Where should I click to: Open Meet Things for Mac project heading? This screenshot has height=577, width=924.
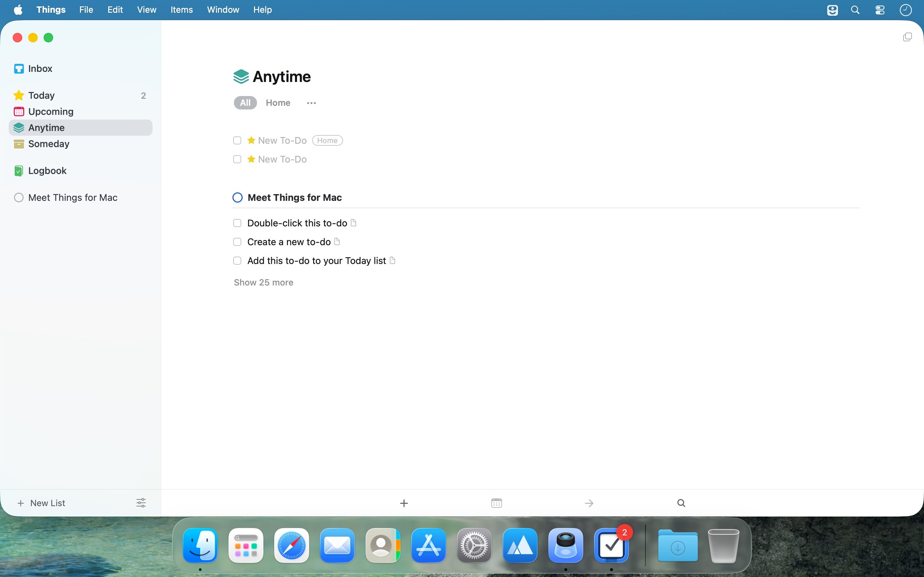click(x=295, y=197)
